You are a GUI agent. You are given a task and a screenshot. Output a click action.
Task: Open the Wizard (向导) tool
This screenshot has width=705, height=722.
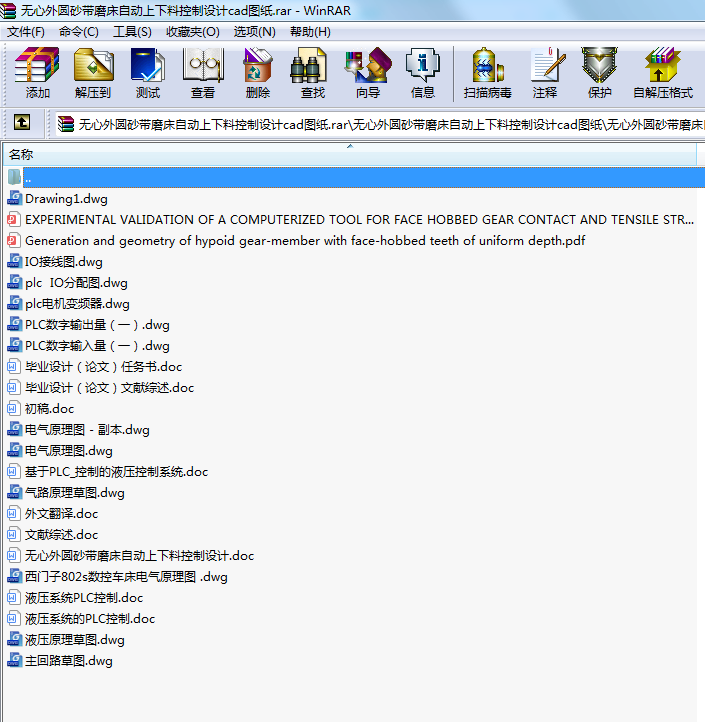click(x=367, y=73)
